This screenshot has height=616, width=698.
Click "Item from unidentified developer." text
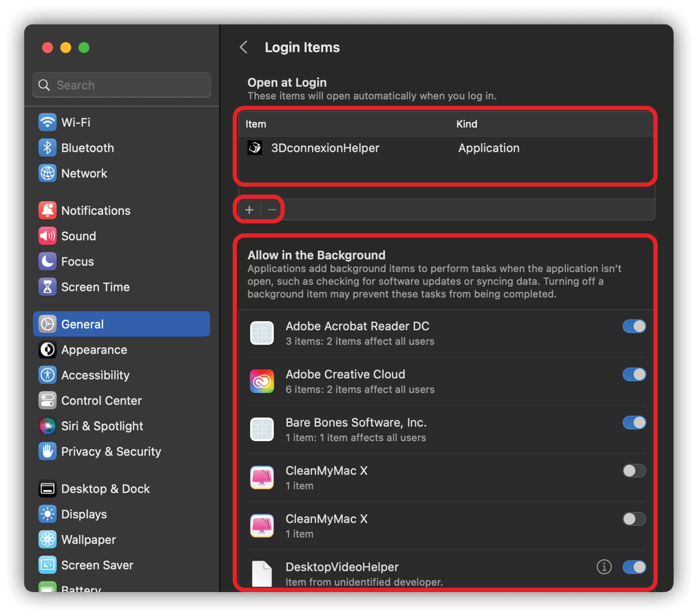pos(364,582)
